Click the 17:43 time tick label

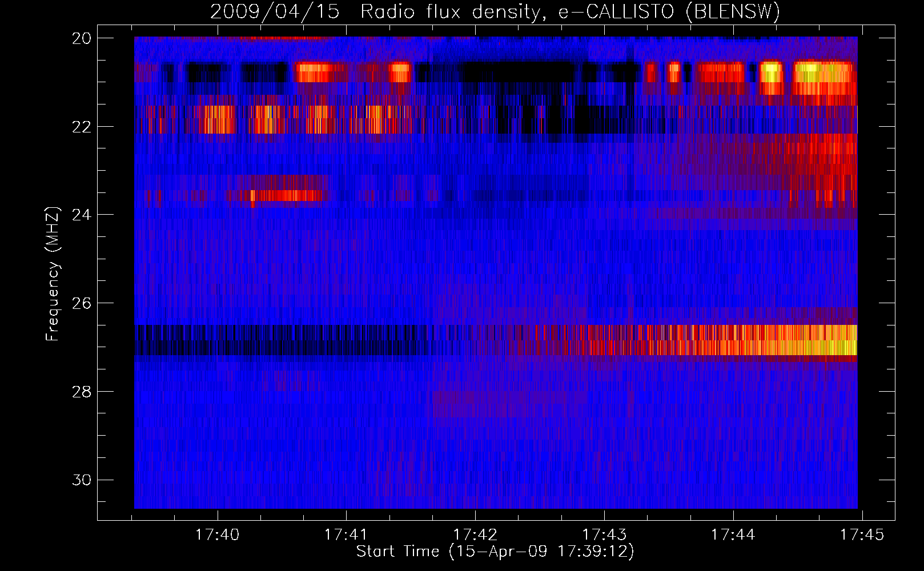tap(604, 534)
